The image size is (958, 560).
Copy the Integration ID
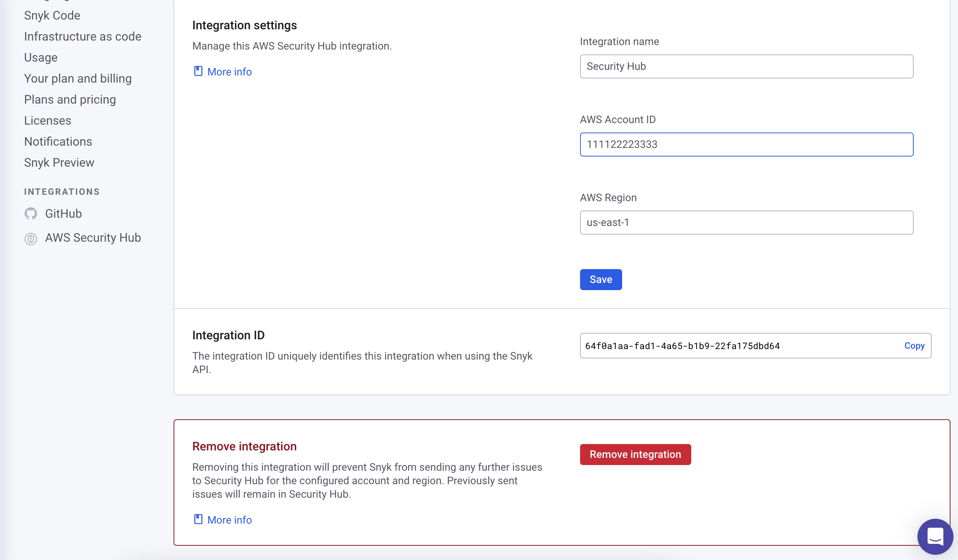(914, 346)
